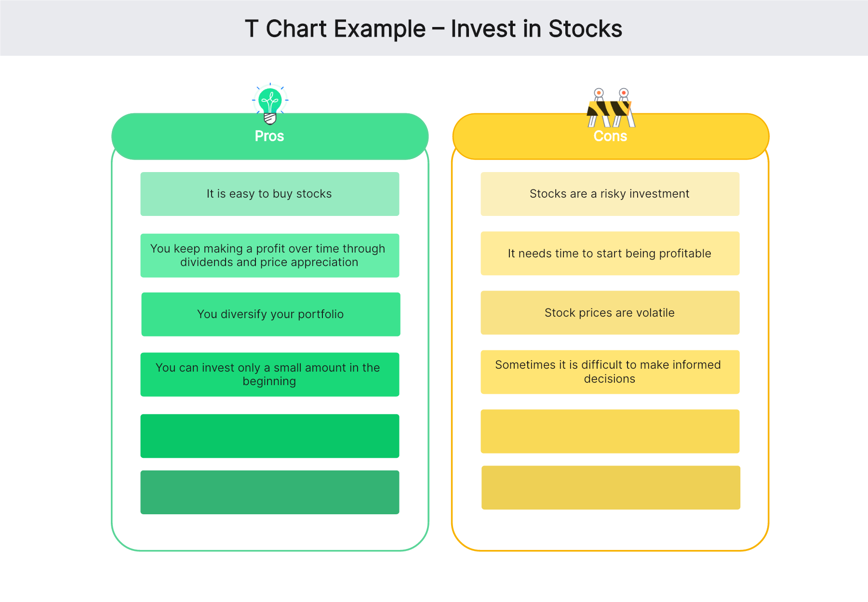Image resolution: width=868 pixels, height=602 pixels.
Task: Select 'Stock prices are volatile' card
Action: coord(610,313)
